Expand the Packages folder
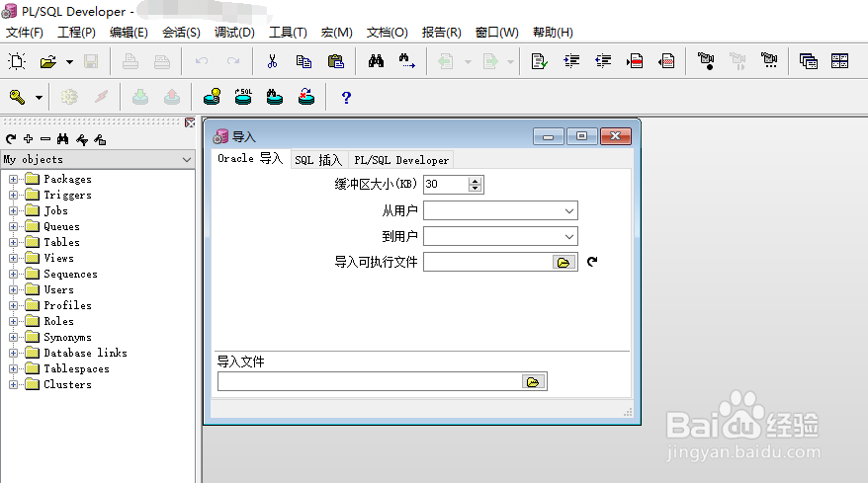Image resolution: width=868 pixels, height=483 pixels. [13, 179]
